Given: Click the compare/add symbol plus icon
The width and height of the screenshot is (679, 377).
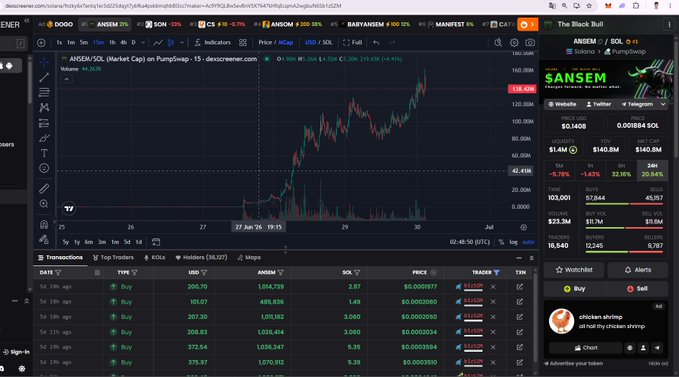Looking at the screenshot, I should click(41, 42).
